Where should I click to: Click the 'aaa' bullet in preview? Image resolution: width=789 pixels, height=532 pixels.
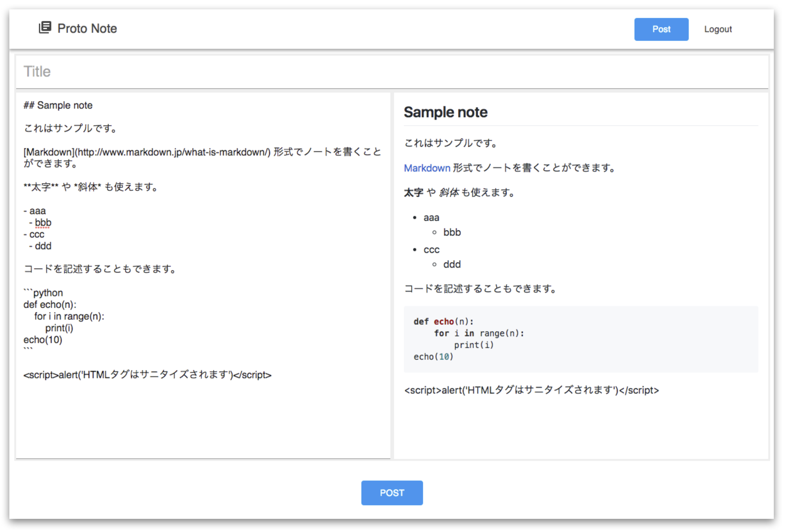[431, 218]
